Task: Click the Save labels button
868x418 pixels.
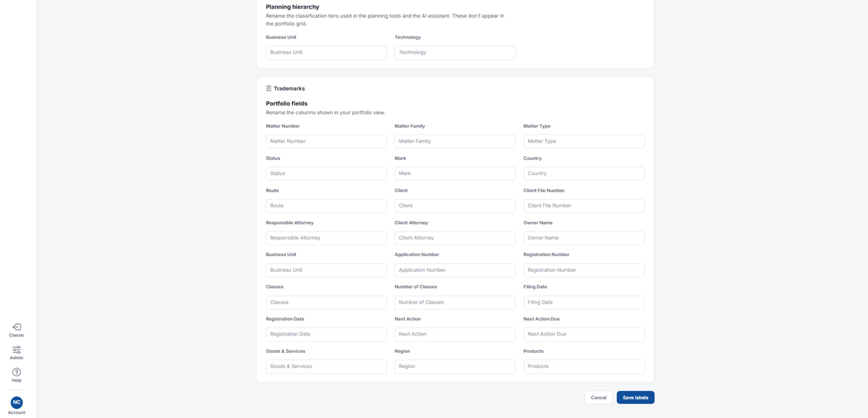Action: click(635, 398)
